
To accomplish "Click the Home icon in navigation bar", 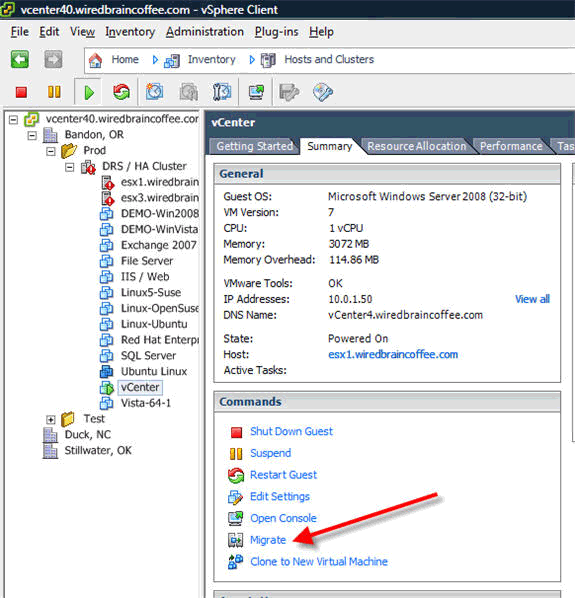I will 95,60.
